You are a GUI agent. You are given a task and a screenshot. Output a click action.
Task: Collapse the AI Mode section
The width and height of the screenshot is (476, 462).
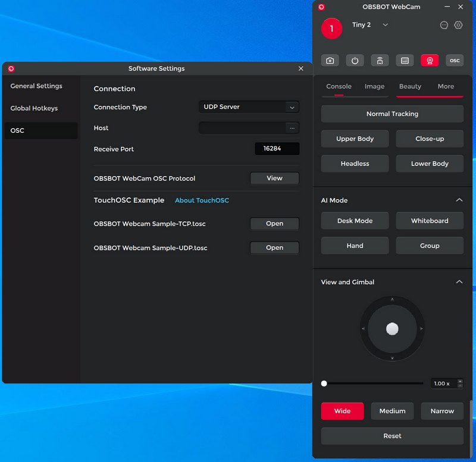[459, 200]
